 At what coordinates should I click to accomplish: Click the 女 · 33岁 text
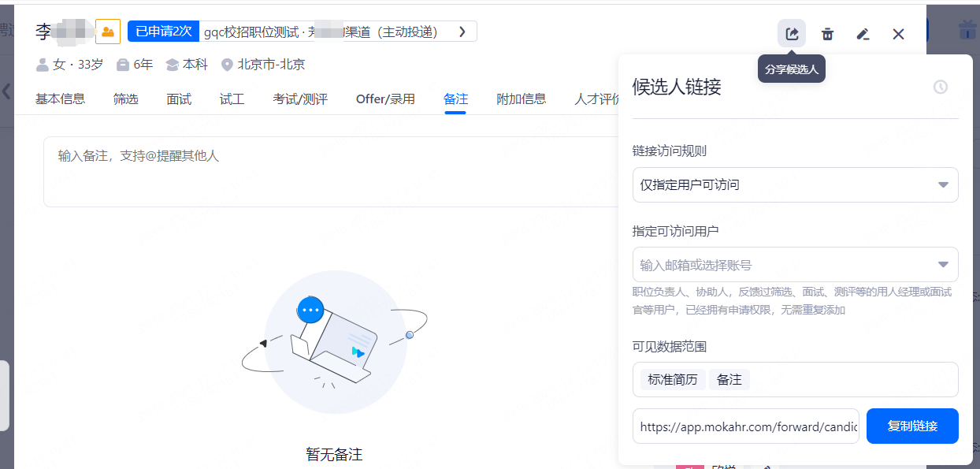click(78, 65)
